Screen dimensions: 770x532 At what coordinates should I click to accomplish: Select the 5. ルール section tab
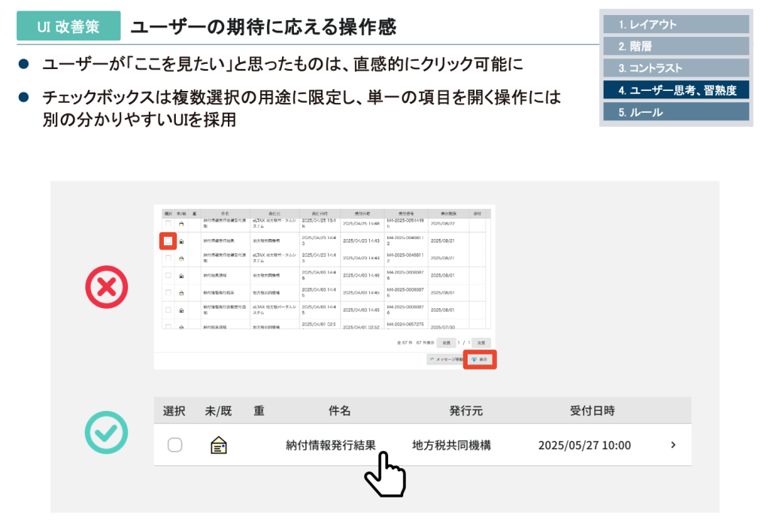click(675, 112)
